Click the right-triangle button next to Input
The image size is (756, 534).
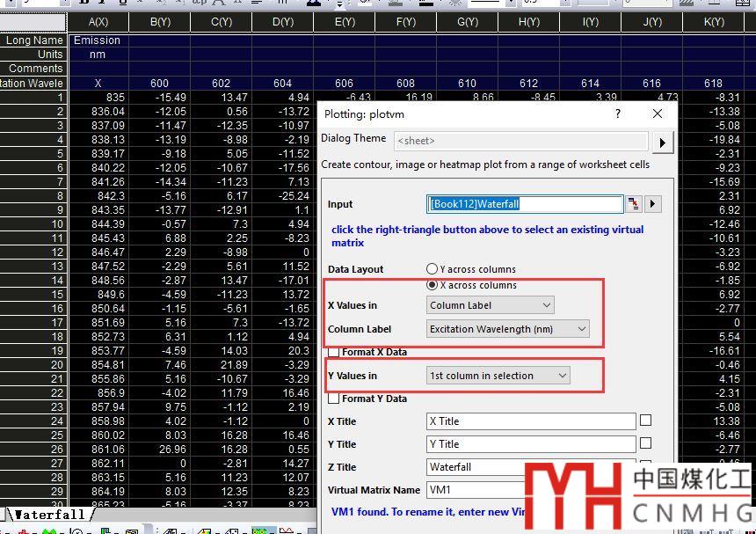(x=653, y=204)
